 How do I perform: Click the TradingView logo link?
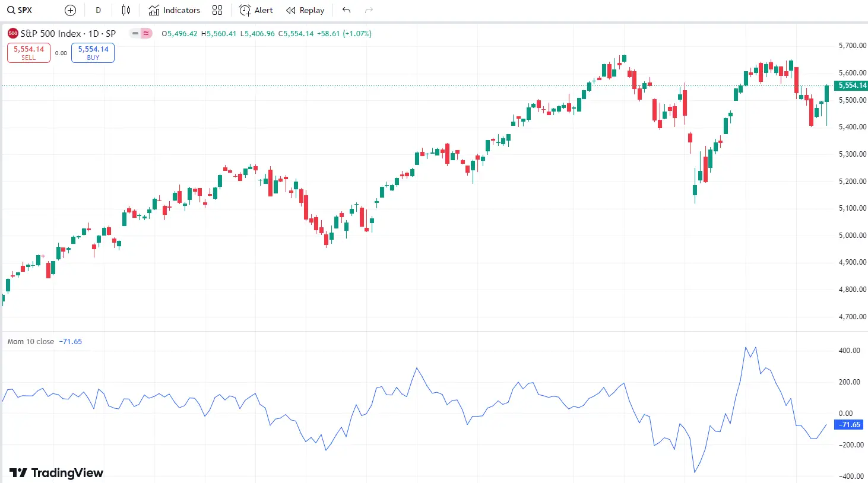point(55,473)
